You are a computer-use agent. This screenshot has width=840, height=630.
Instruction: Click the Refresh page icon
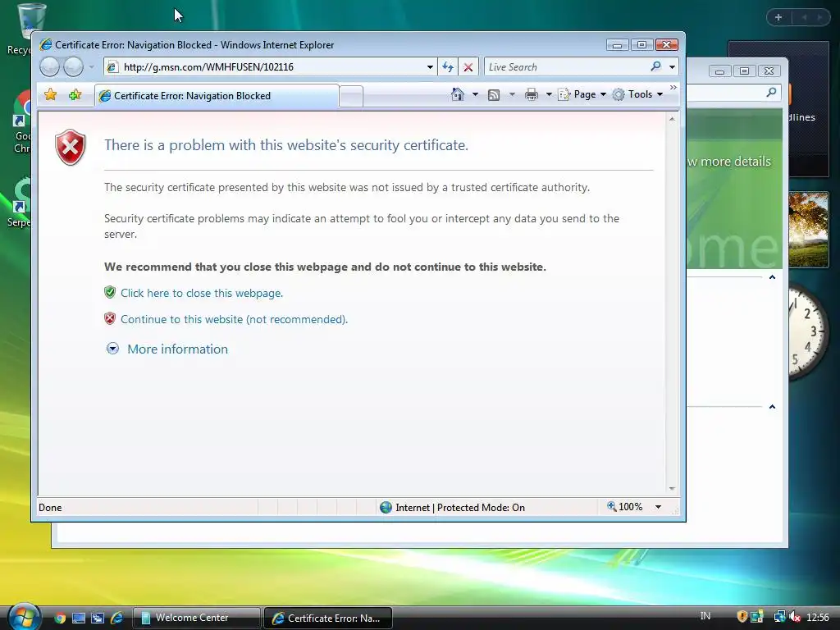coord(448,67)
